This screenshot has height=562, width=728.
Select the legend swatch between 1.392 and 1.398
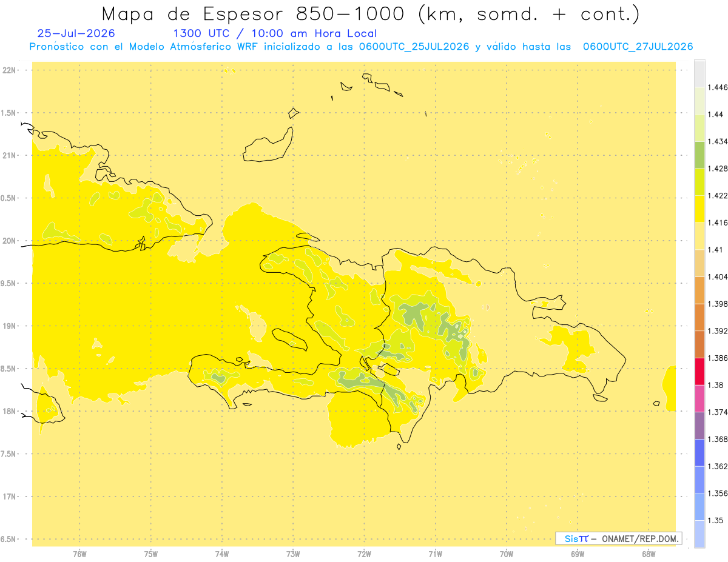pos(699,317)
